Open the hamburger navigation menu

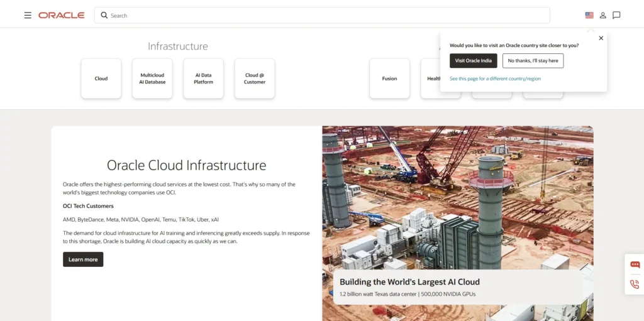(28, 15)
